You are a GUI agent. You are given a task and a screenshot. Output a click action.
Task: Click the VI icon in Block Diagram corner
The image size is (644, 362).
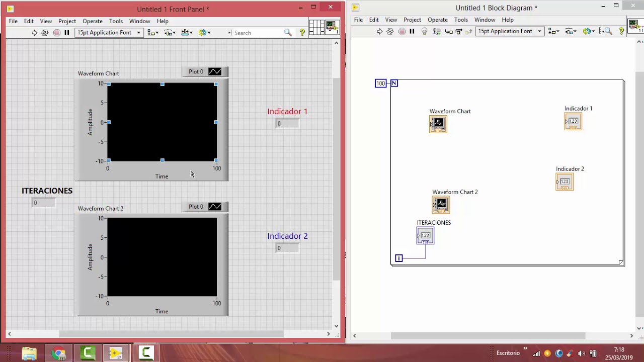tap(636, 26)
